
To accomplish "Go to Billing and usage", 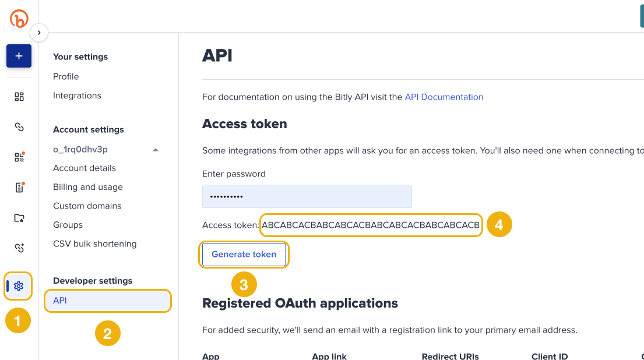I will (x=88, y=187).
